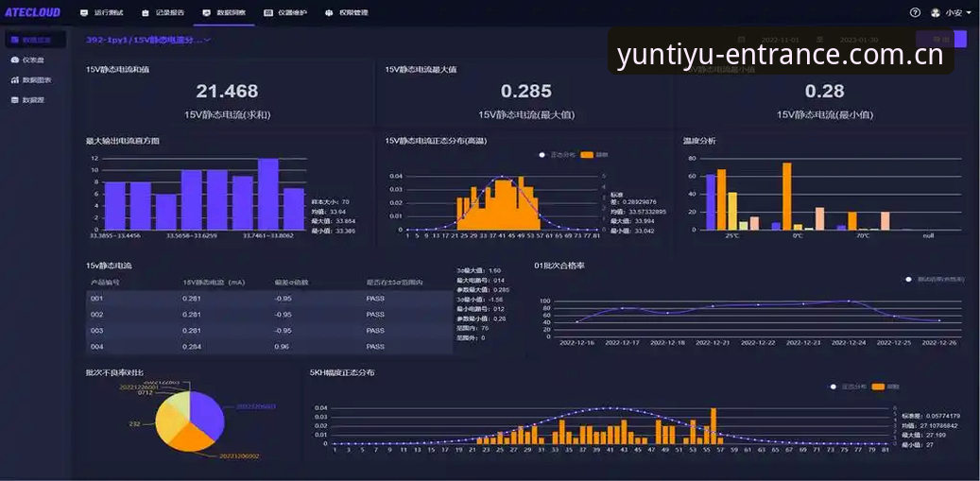Open the 记录报告 tab in top navigation
Image resolution: width=980 pixels, height=481 pixels.
coord(163,12)
